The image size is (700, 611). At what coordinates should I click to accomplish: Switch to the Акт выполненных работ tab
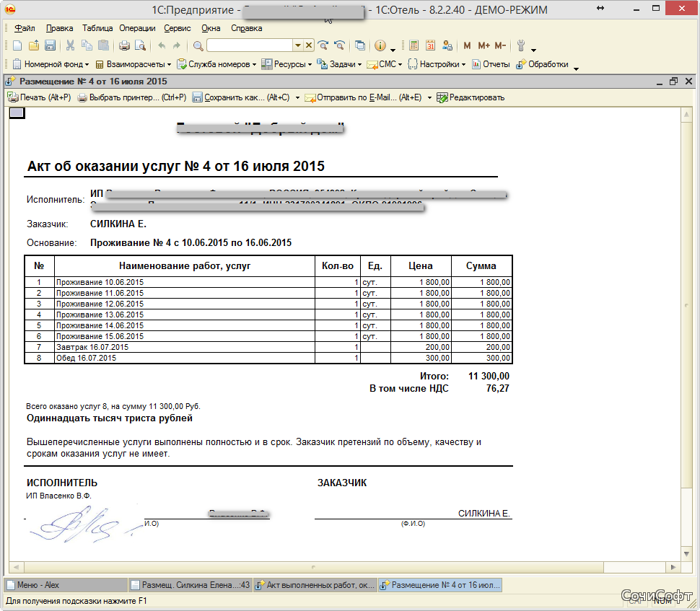coord(315,584)
